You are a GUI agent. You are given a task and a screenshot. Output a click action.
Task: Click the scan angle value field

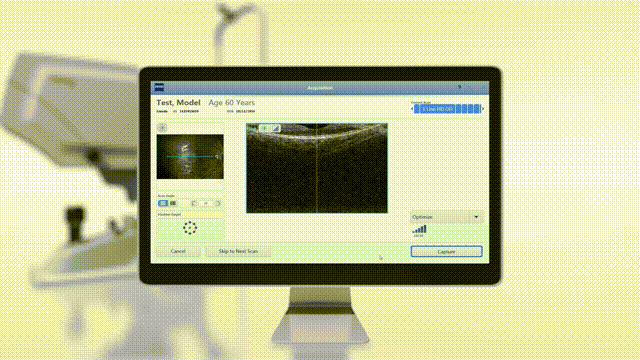tap(206, 203)
